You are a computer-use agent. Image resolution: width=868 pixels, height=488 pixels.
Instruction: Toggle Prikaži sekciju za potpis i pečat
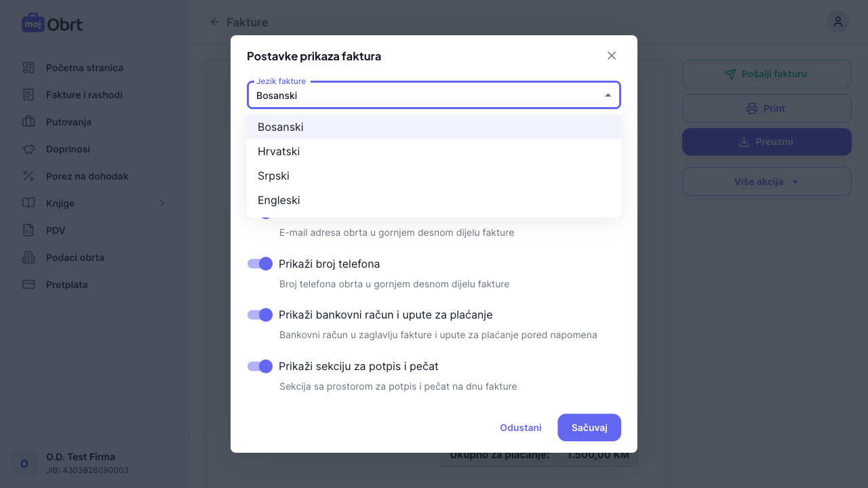pos(260,366)
